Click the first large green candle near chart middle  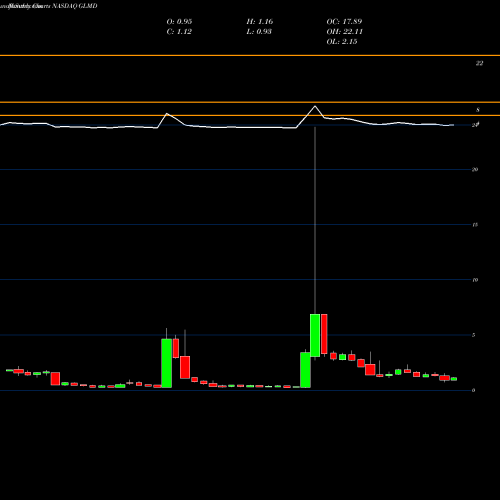167,363
